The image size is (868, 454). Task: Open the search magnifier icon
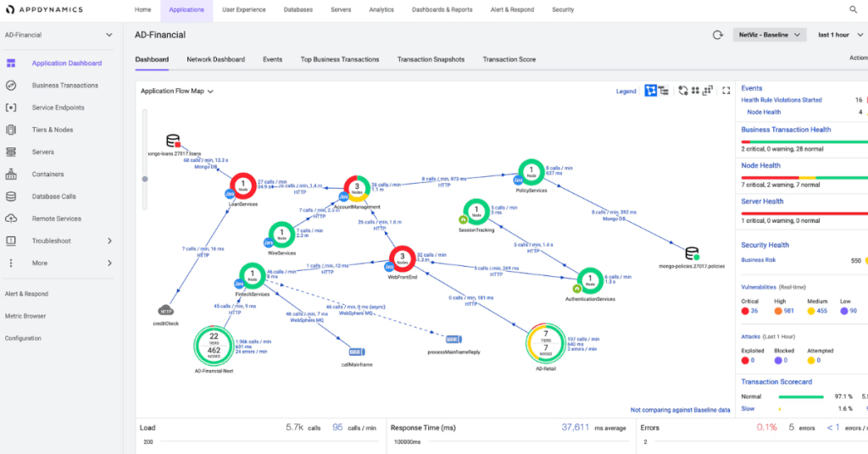click(853, 9)
